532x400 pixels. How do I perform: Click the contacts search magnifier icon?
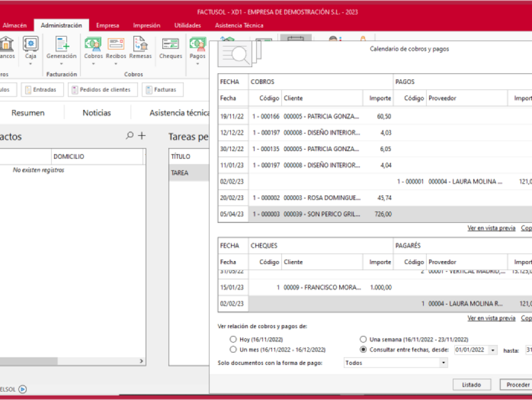(130, 136)
